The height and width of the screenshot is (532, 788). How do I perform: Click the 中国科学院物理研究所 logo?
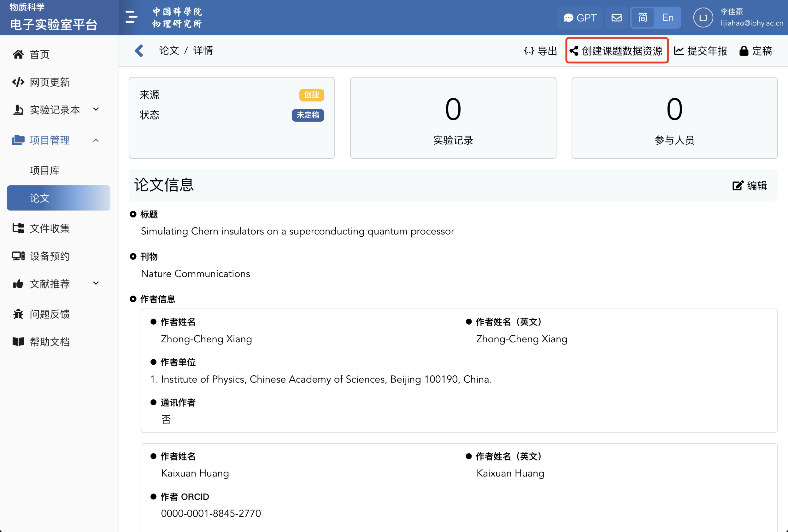pyautogui.click(x=177, y=18)
